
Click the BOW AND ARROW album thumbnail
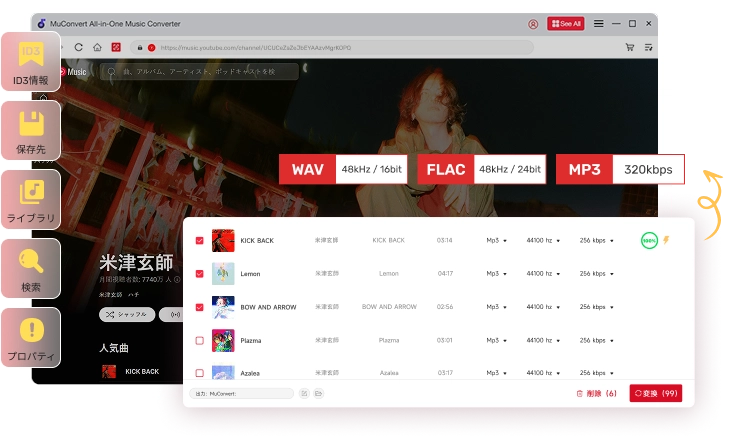point(223,307)
